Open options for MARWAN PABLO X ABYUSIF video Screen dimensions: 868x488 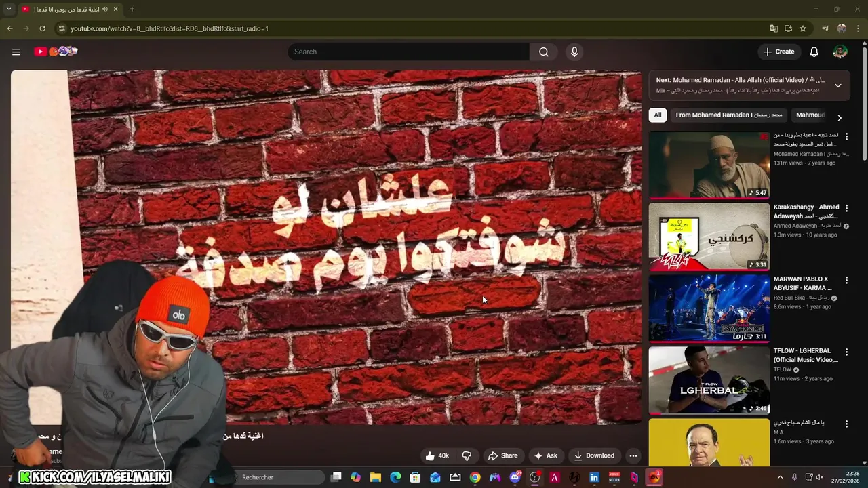tap(846, 280)
